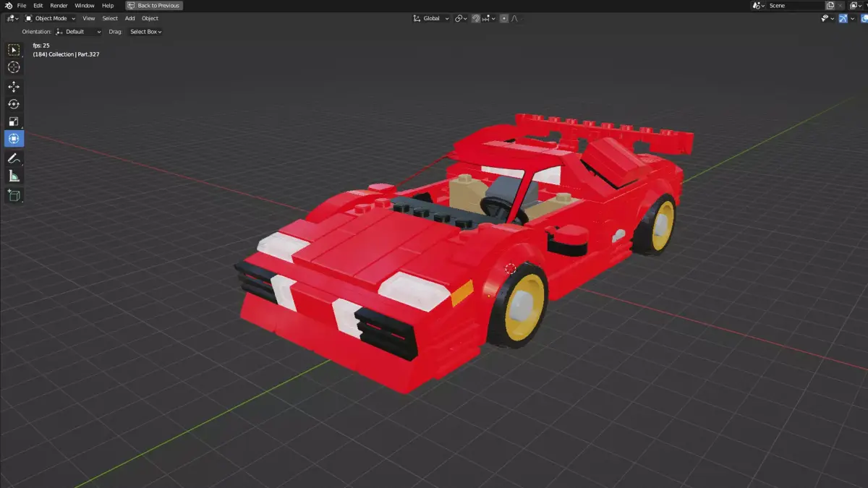Toggle snapping magnet icon

point(476,18)
